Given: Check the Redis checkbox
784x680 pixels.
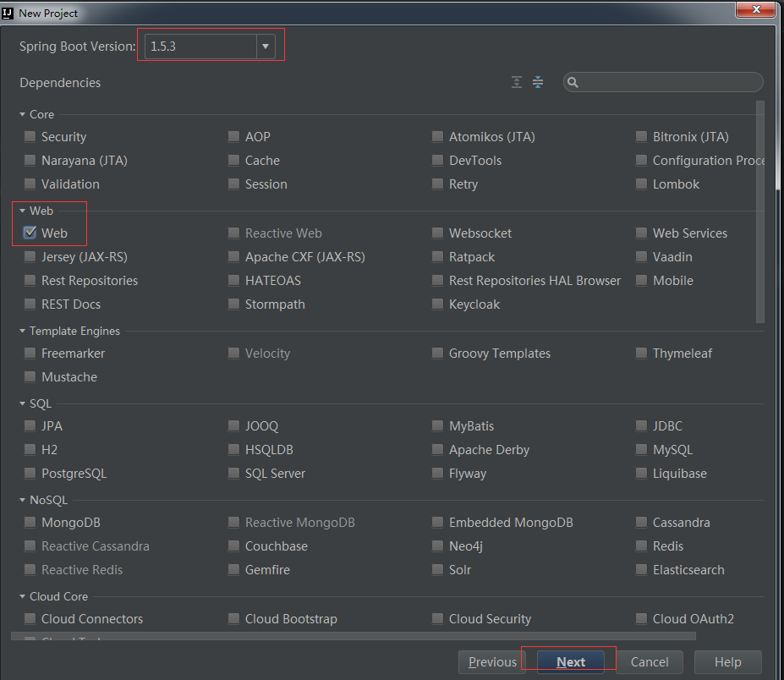Looking at the screenshot, I should point(641,546).
